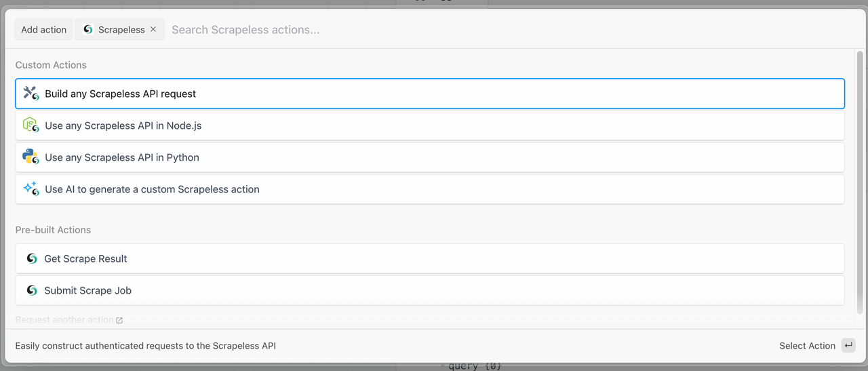
Task: Click the Scrapeless logo in the filter chip
Action: click(88, 29)
